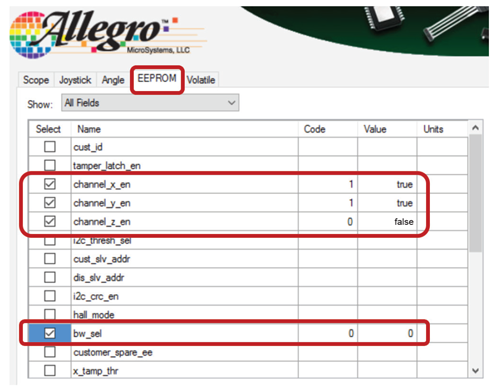Open the Show All Fields dropdown
Image resolution: width=500 pixels, height=391 pixels.
pos(150,103)
